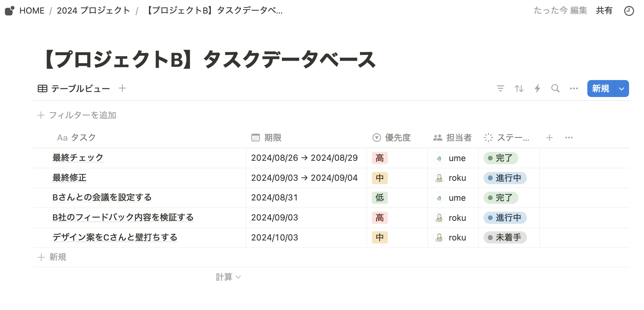
Task: Click the status icon in the ステー... header
Action: point(488,137)
